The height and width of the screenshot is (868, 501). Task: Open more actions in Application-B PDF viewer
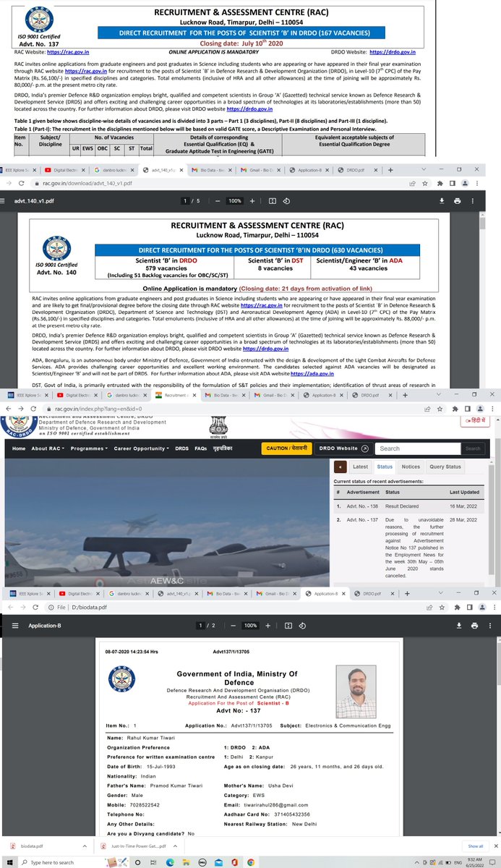(489, 625)
